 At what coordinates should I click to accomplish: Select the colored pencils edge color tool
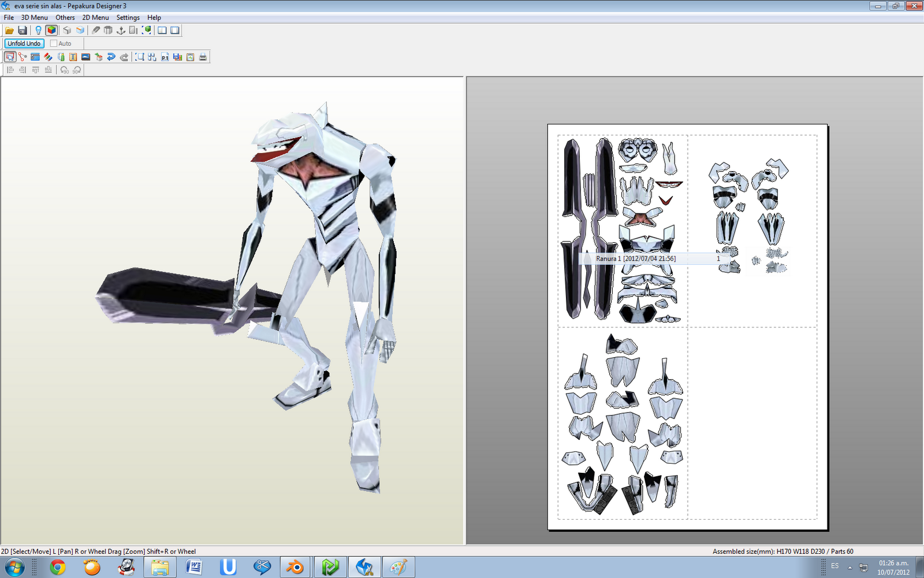[48, 57]
